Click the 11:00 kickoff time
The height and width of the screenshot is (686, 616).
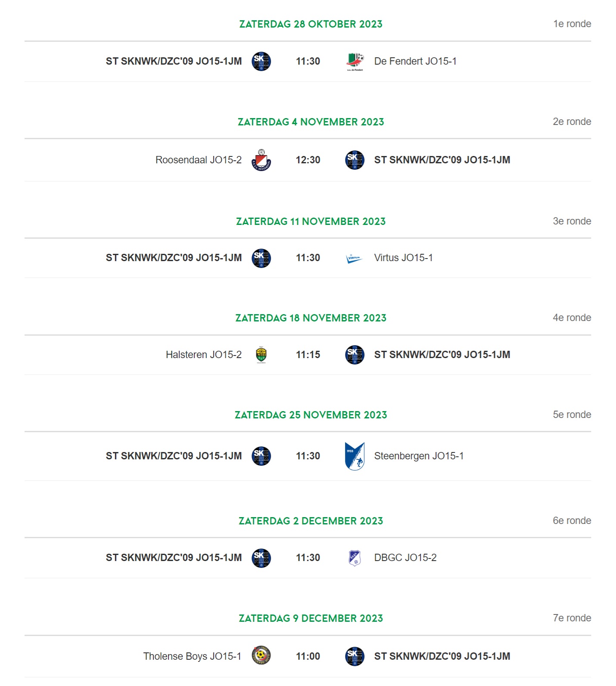(x=308, y=656)
